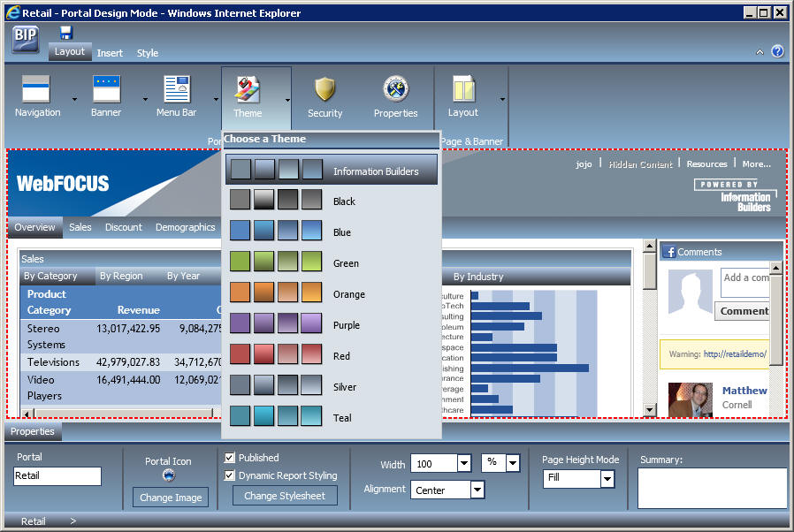
Task: Choose the Red theme
Action: coord(332,355)
